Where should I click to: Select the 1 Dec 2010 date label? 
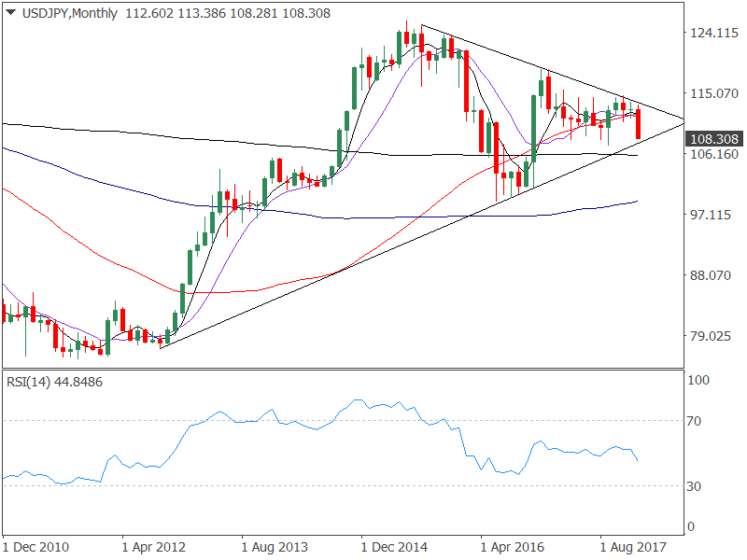pyautogui.click(x=36, y=547)
